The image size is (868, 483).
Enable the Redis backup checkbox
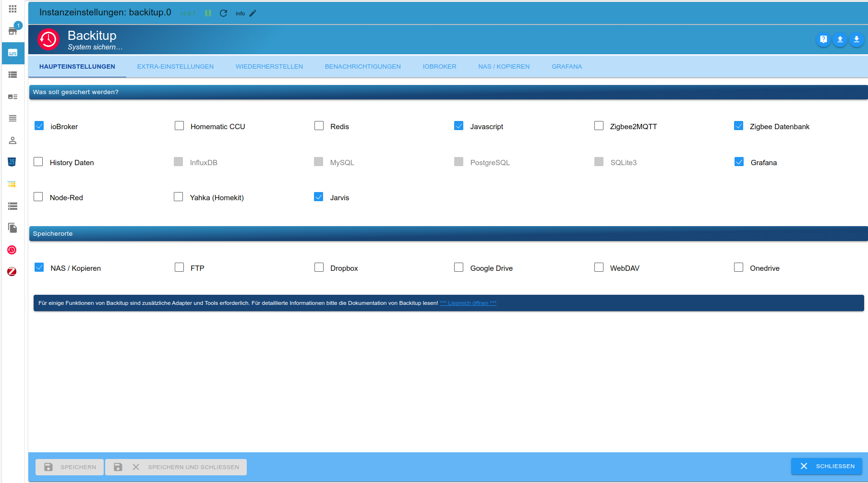pos(319,126)
